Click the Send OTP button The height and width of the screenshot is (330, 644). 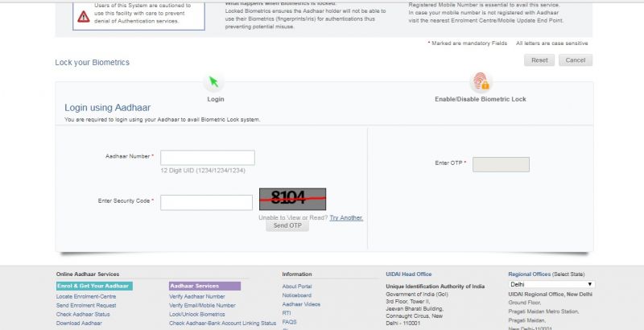click(287, 225)
